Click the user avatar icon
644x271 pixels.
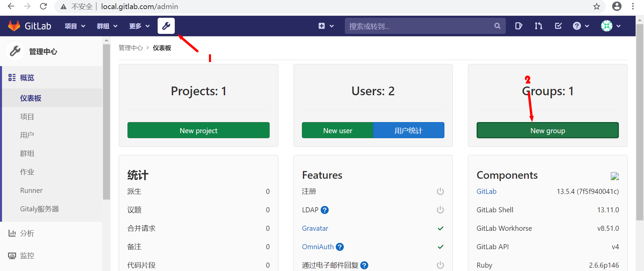coord(607,26)
